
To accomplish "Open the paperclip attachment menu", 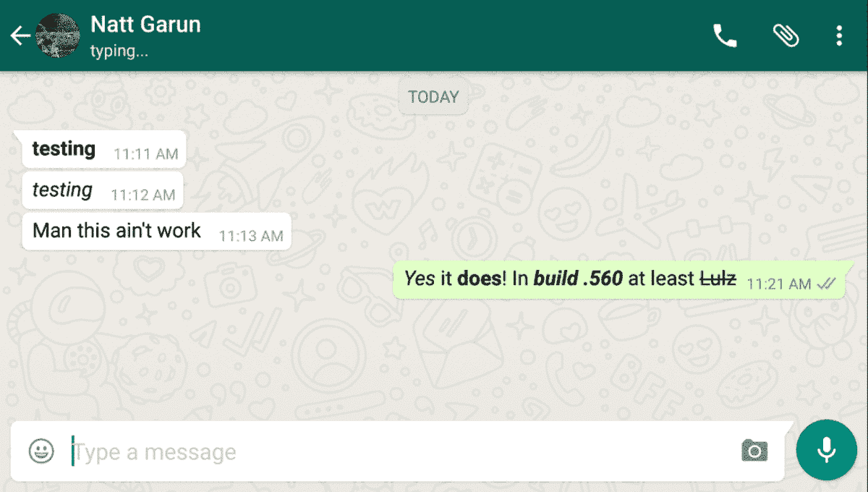I will 786,35.
